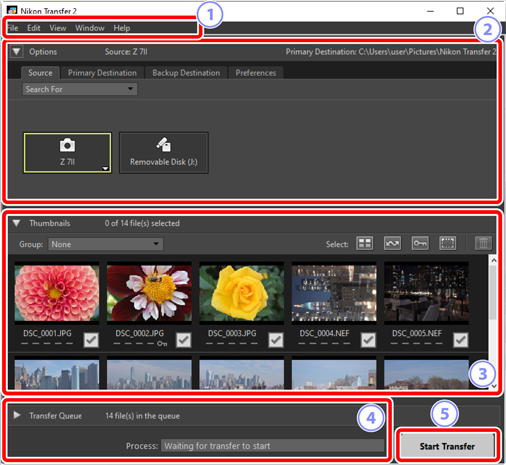Open the Search For dropdown
The height and width of the screenshot is (465, 506).
pos(80,89)
